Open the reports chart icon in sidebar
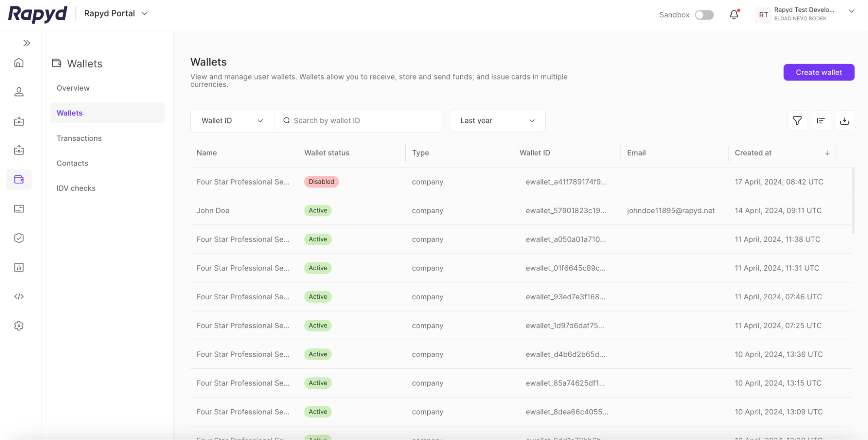This screenshot has height=440, width=868. click(19, 268)
